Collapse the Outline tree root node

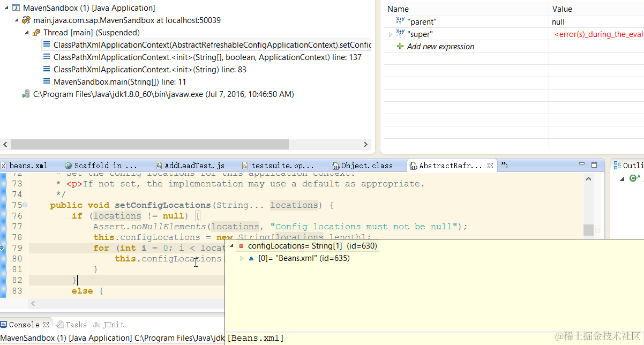coord(623,178)
